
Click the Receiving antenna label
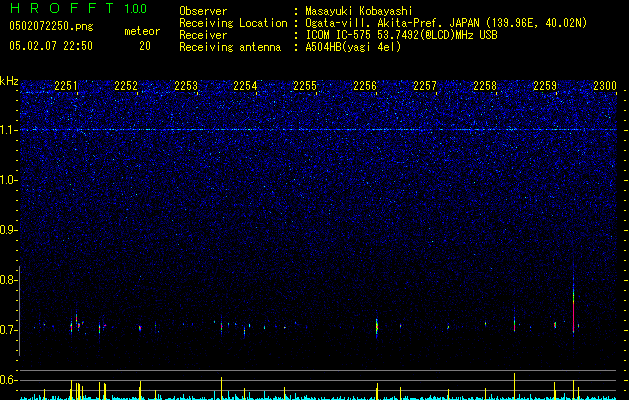[230, 47]
